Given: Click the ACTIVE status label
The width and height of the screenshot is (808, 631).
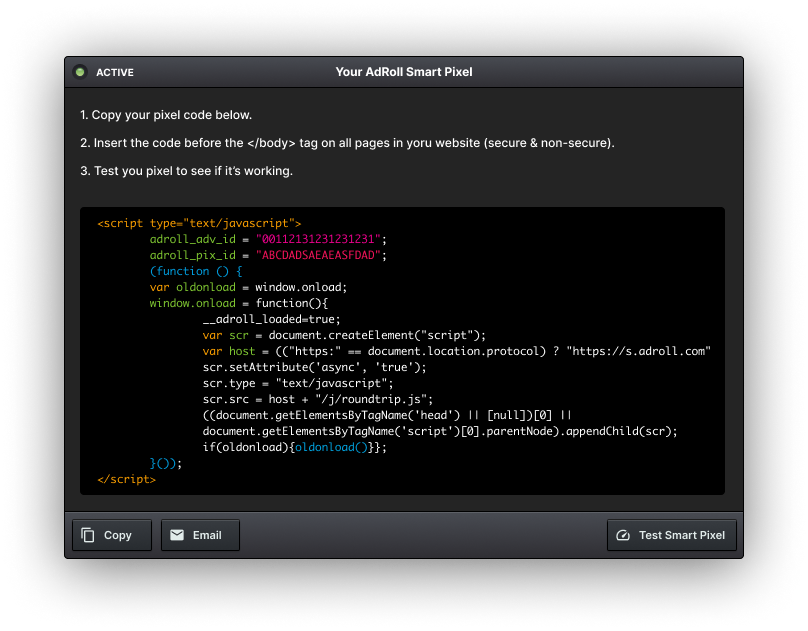Looking at the screenshot, I should [x=114, y=72].
